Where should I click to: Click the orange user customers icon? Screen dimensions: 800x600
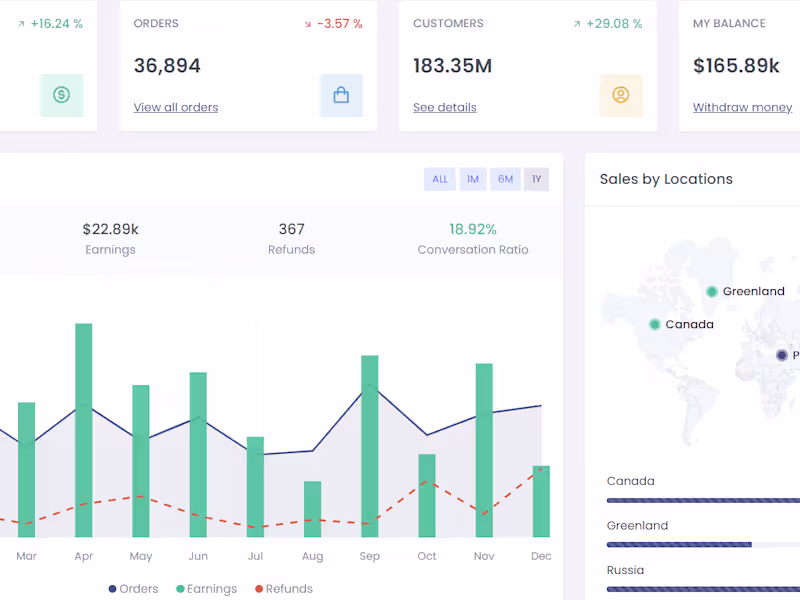tap(621, 95)
